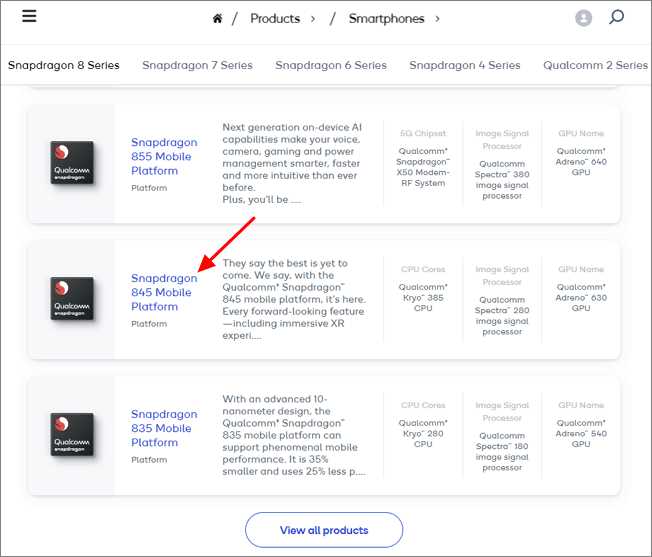Open Snapdragon 835 Mobile Platform link
The image size is (652, 557).
[164, 428]
